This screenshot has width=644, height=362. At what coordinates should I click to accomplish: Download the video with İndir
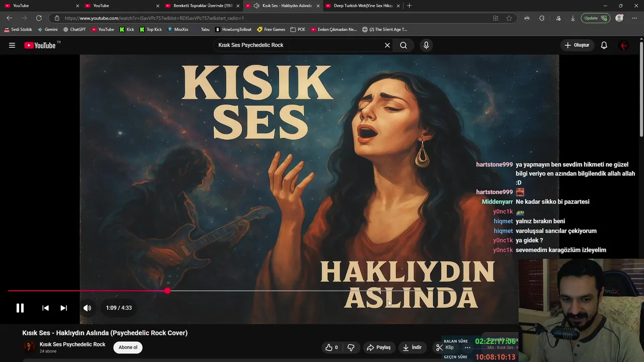[x=412, y=347]
